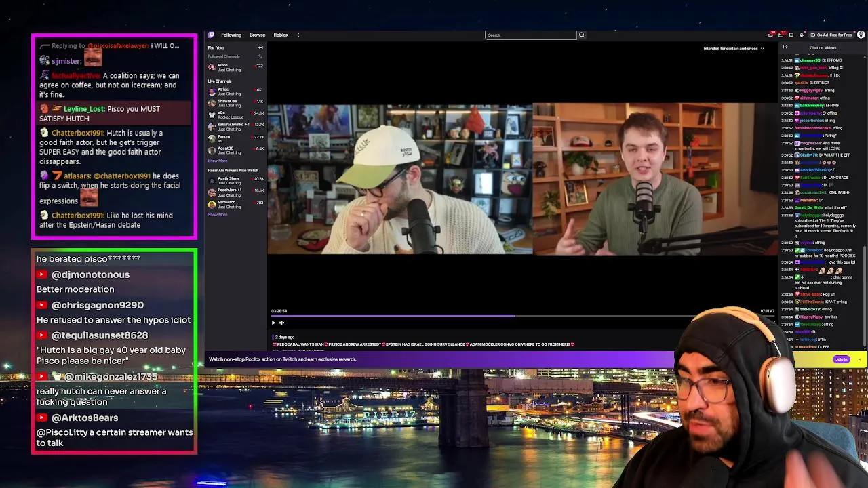Click xQc's avatar icon

(x=212, y=115)
